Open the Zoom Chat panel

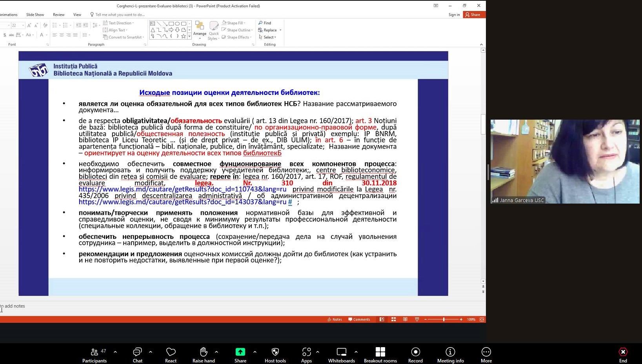click(x=137, y=352)
